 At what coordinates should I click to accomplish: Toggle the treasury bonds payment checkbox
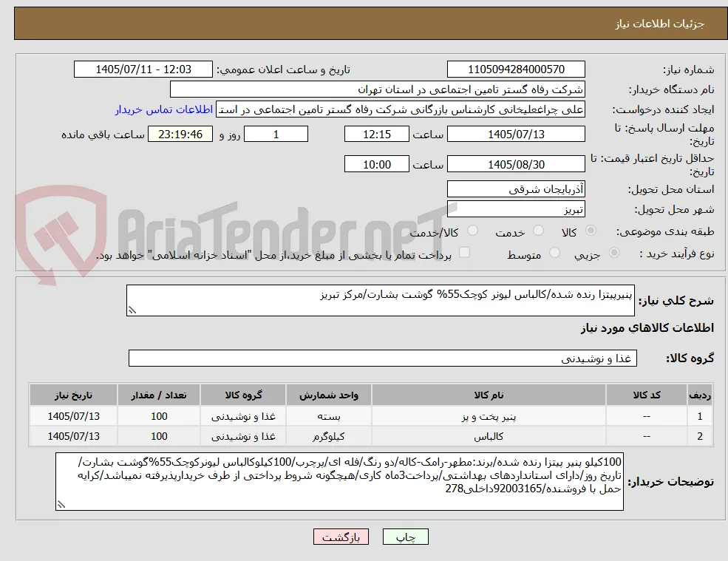click(x=464, y=253)
